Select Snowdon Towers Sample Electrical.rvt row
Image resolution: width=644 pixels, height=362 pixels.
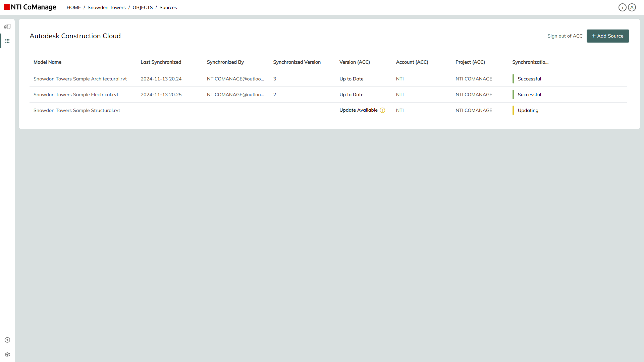(328, 95)
